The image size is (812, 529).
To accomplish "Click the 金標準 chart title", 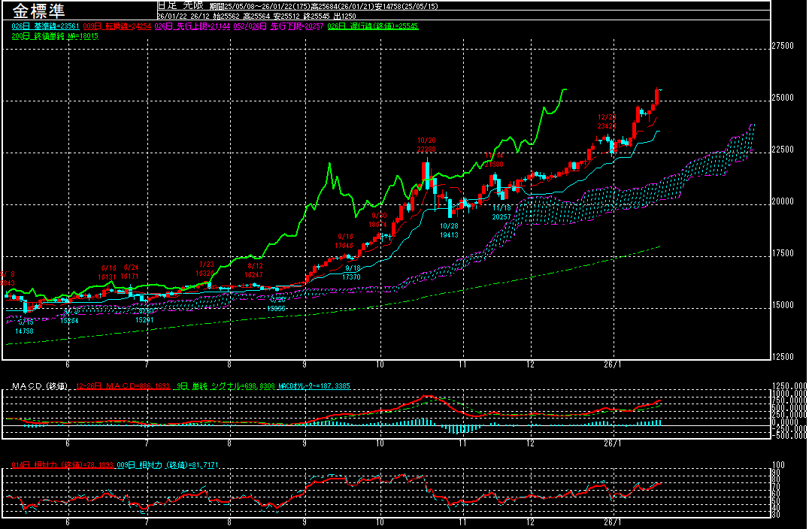I will coord(38,11).
